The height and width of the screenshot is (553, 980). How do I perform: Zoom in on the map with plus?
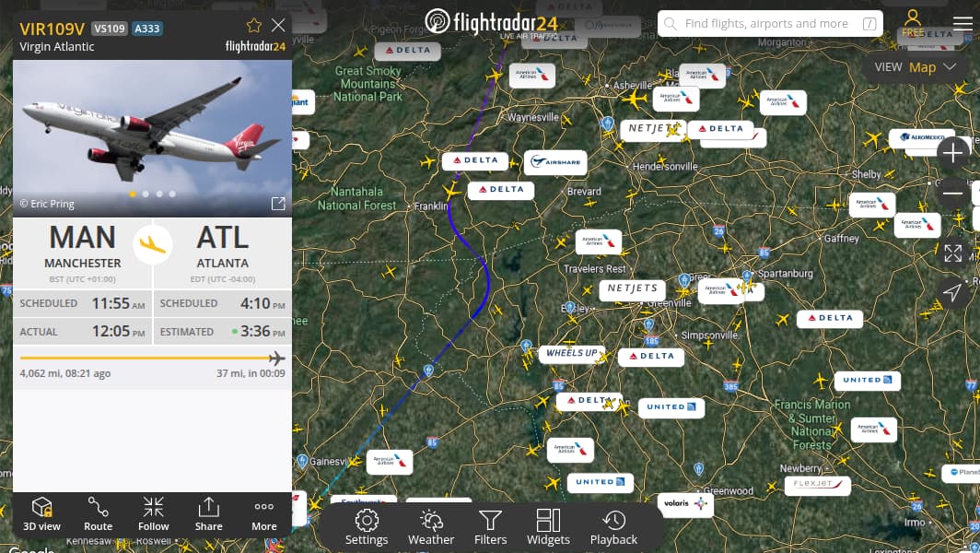pyautogui.click(x=952, y=153)
